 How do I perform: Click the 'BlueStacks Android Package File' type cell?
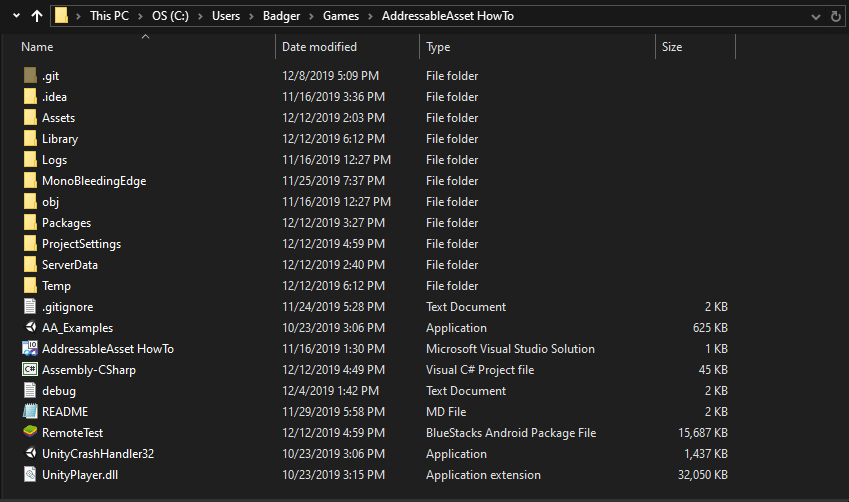pos(511,433)
